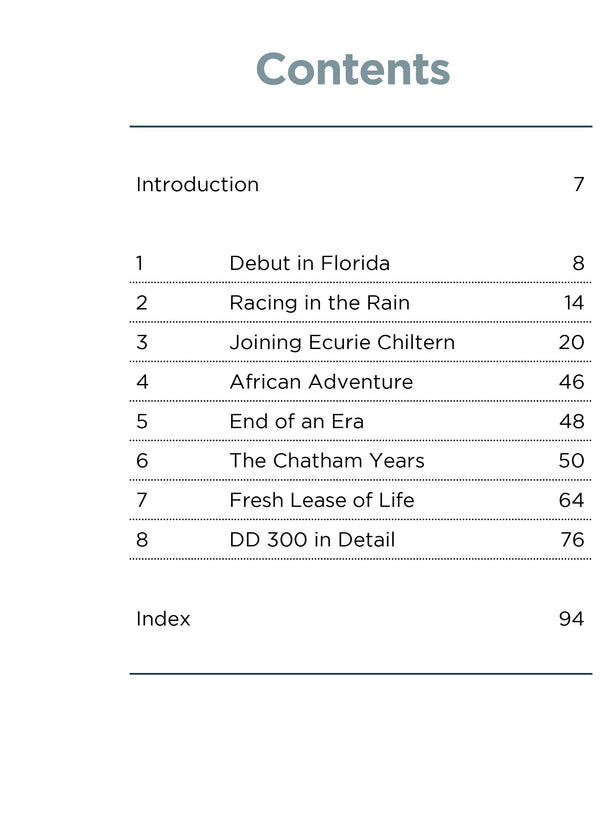
Task: Jump to page 8
Action: [578, 263]
